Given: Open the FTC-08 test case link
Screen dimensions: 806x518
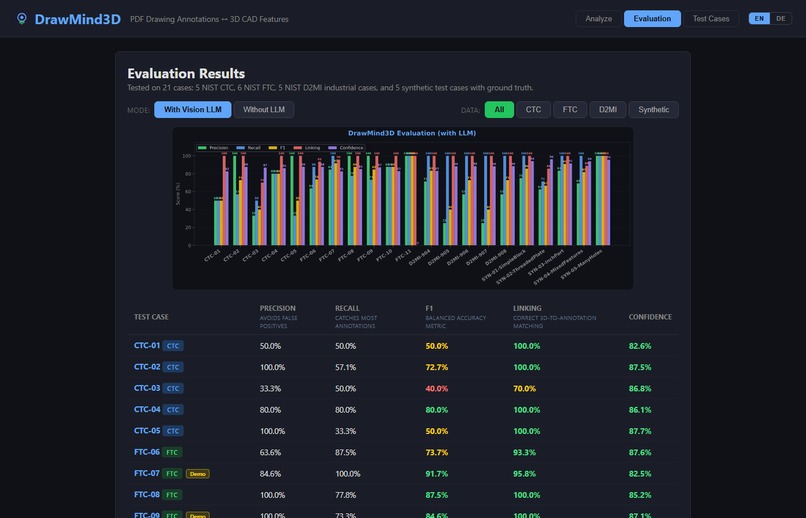Looking at the screenshot, I should [x=147, y=495].
